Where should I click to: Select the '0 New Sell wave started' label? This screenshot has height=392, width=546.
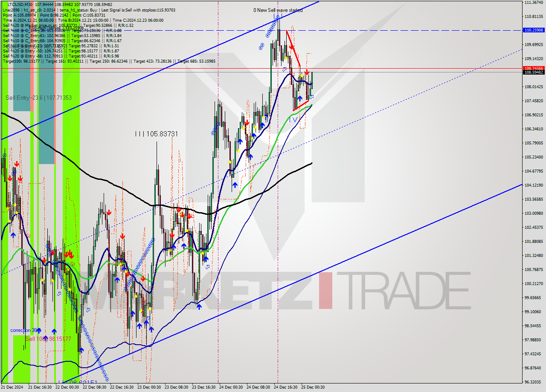point(278,10)
